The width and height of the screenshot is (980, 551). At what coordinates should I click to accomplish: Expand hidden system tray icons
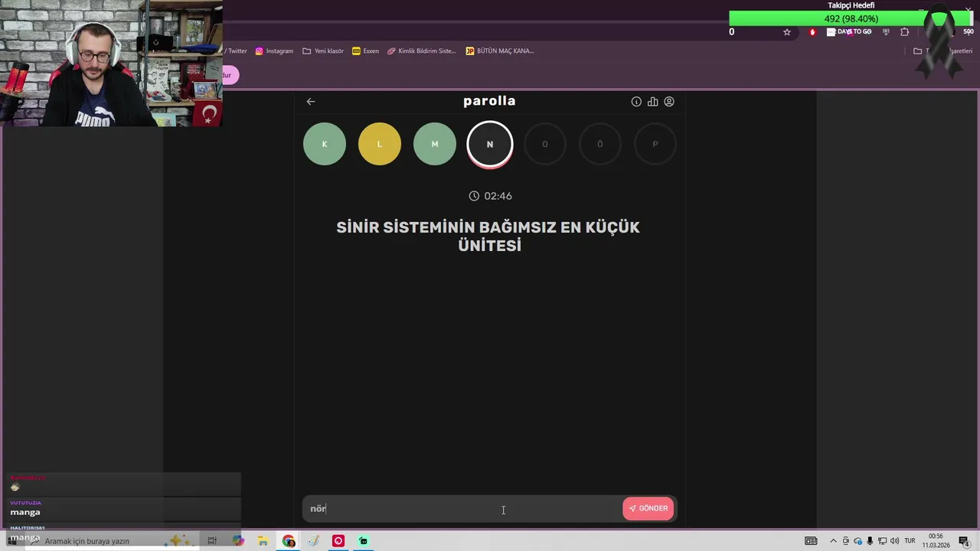(x=834, y=541)
